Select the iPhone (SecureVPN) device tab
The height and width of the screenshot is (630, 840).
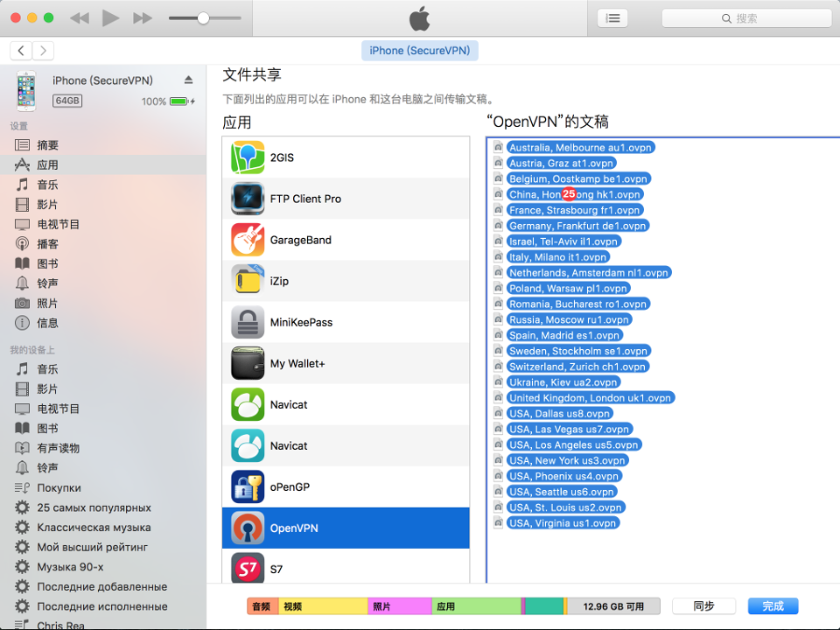pyautogui.click(x=419, y=51)
